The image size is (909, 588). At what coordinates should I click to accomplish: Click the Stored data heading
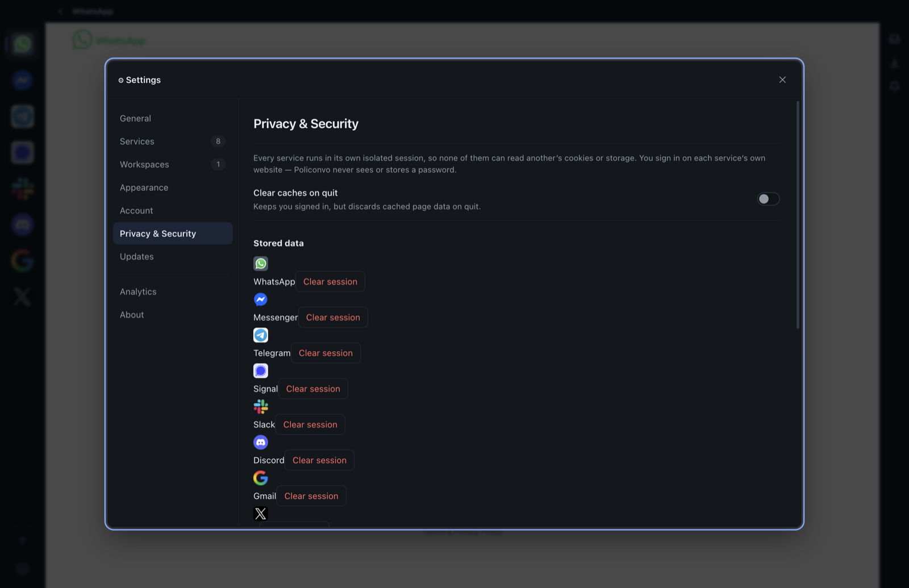click(278, 243)
